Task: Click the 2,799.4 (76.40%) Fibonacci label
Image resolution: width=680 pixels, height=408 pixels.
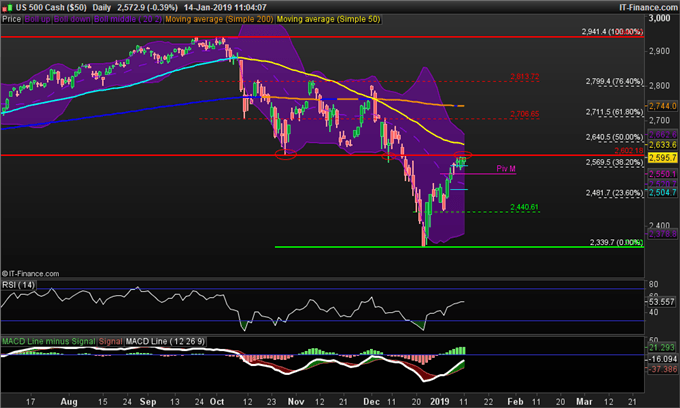Action: 615,82
